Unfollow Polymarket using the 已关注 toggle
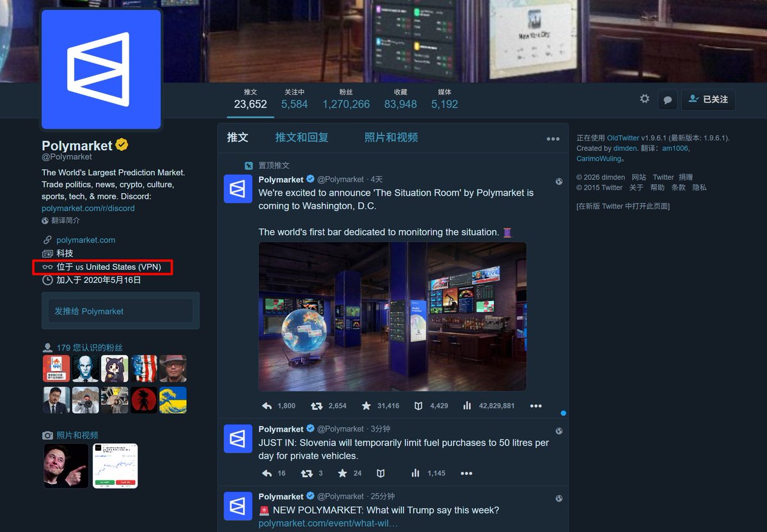This screenshot has height=532, width=767. pos(708,99)
